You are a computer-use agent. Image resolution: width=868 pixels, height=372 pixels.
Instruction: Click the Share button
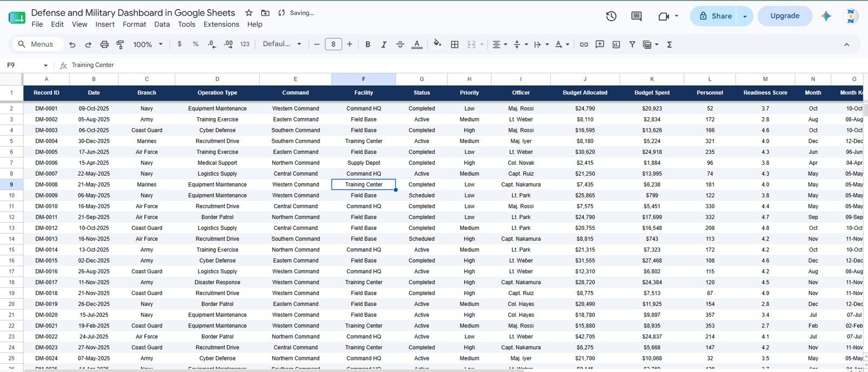coord(713,16)
